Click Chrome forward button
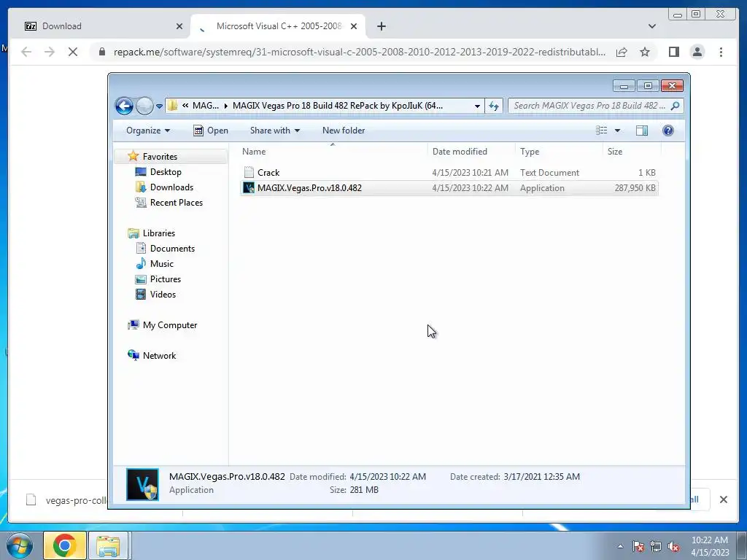747x560 pixels. 50,52
